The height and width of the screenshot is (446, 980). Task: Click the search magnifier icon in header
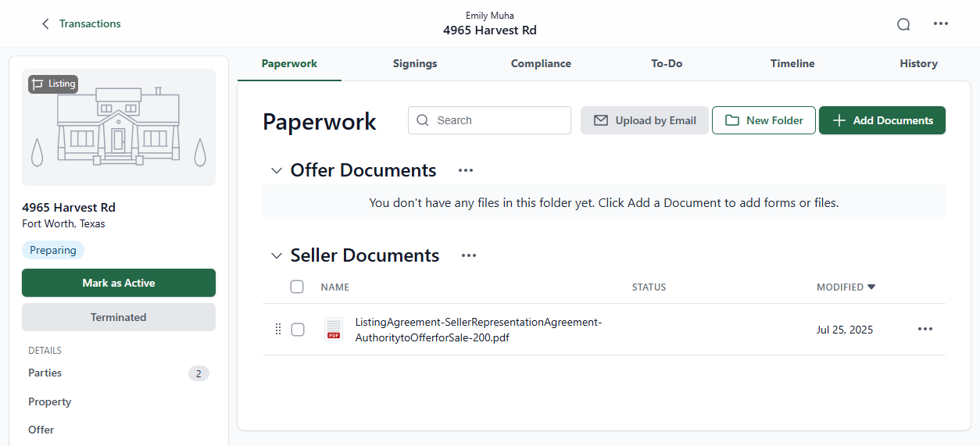click(x=903, y=24)
